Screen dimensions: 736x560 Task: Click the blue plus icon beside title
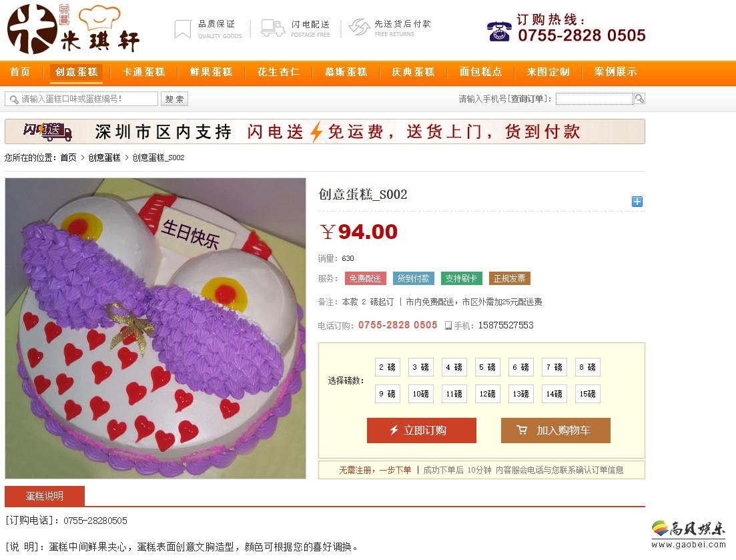(x=637, y=202)
